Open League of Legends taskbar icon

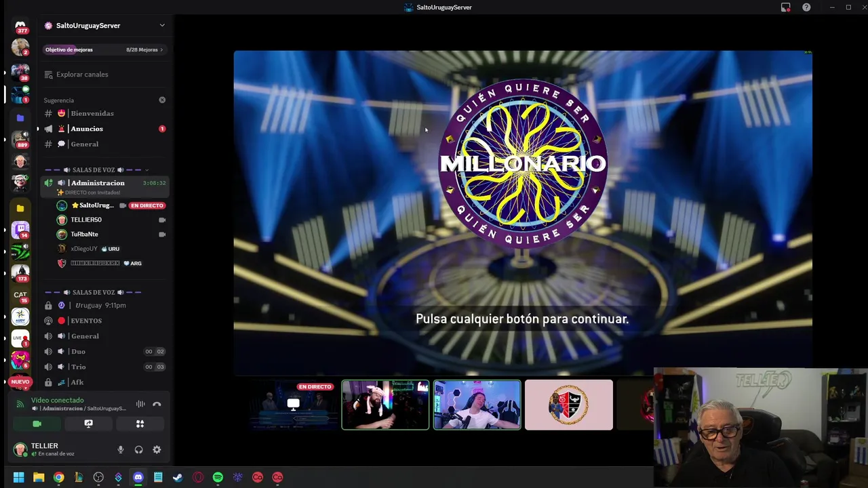pos(79,477)
